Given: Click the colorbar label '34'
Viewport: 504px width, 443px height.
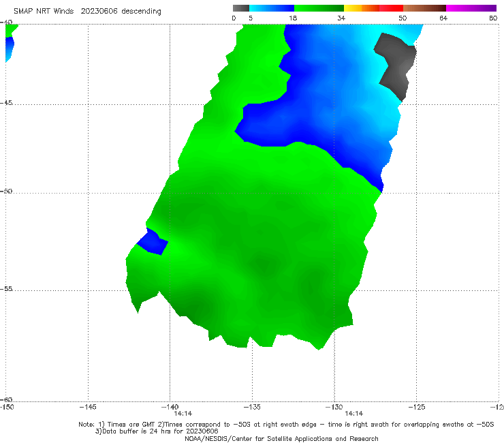Looking at the screenshot, I should [341, 18].
